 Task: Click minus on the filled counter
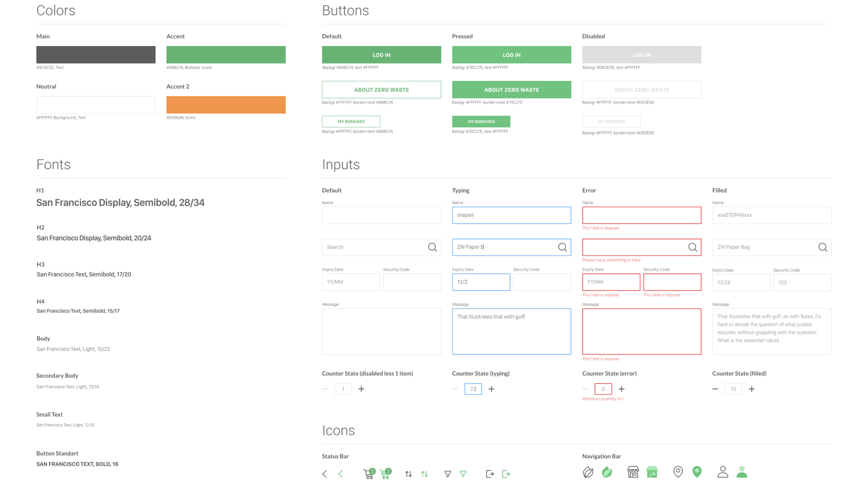click(715, 389)
